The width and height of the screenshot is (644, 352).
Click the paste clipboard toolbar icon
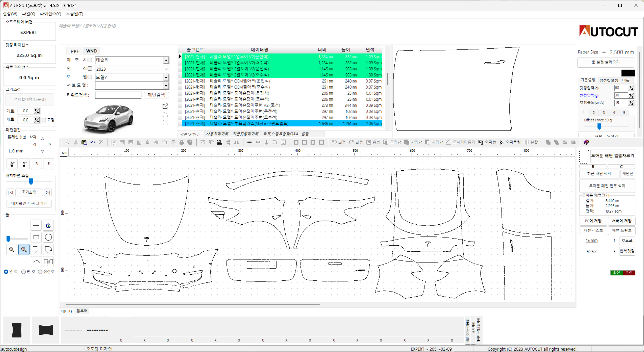[84, 142]
